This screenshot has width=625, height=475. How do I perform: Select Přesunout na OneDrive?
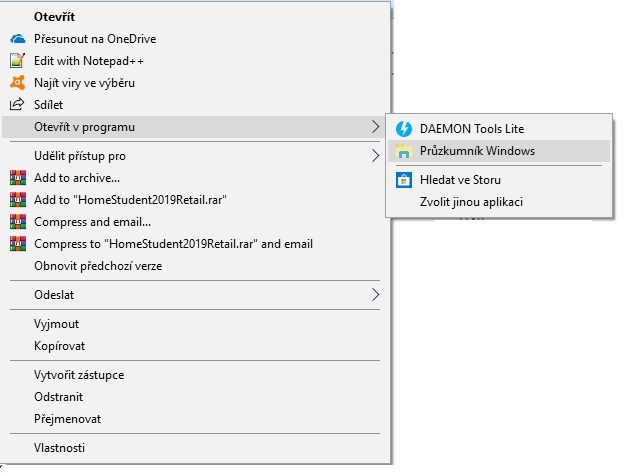coord(195,39)
